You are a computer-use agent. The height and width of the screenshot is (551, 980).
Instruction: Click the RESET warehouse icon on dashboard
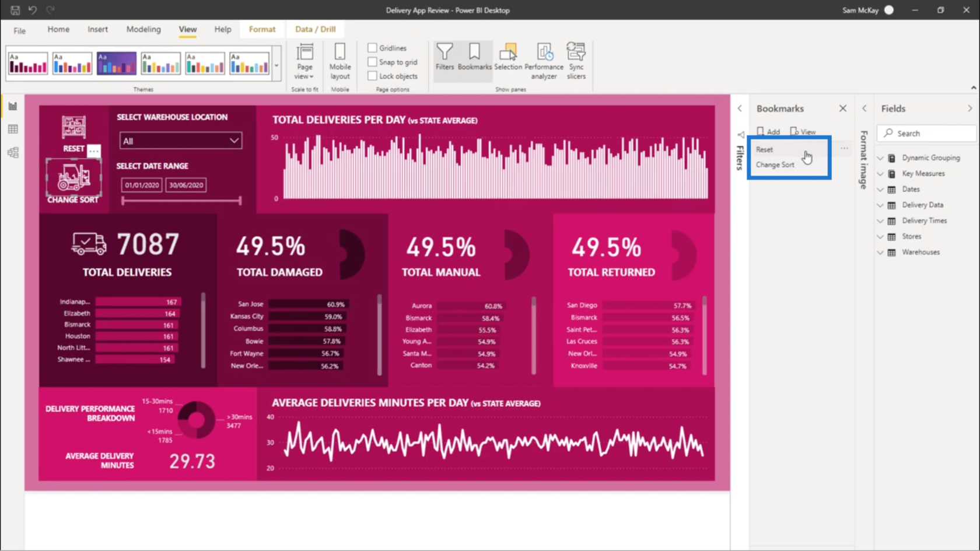point(73,127)
